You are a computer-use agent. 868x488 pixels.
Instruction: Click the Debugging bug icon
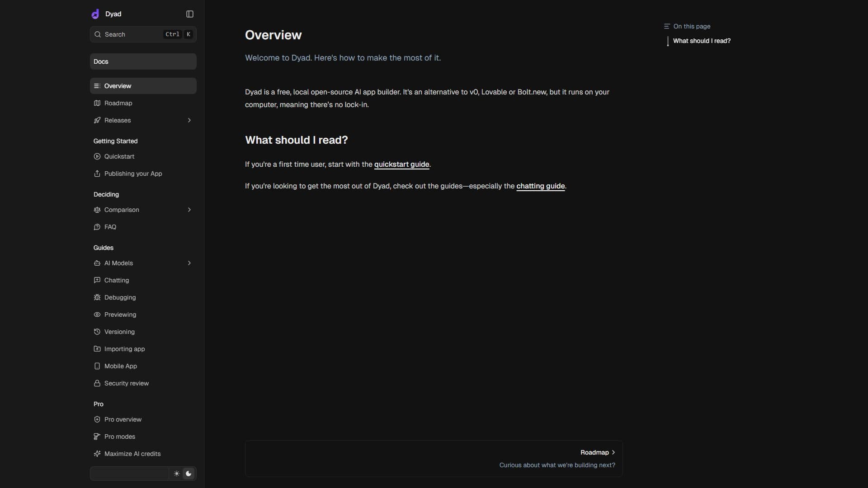coord(97,297)
